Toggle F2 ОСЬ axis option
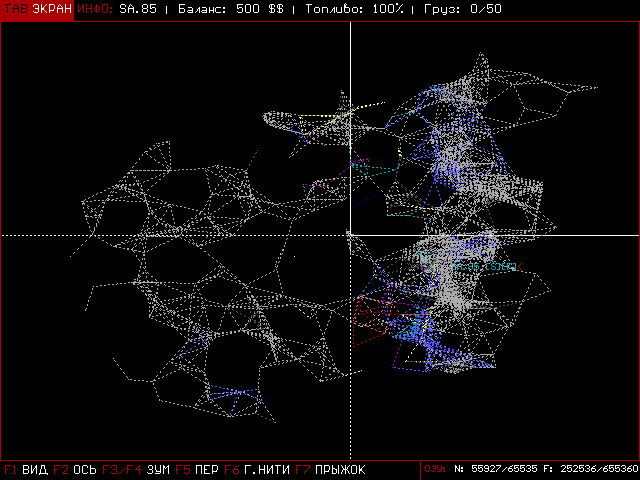 pos(75,470)
